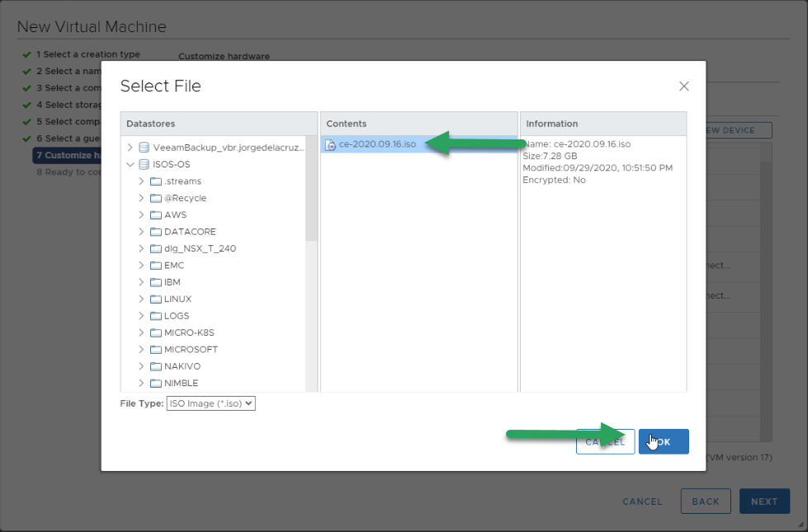Collapse the ISOS-OS datastore node
This screenshot has width=808, height=532.
tap(130, 164)
